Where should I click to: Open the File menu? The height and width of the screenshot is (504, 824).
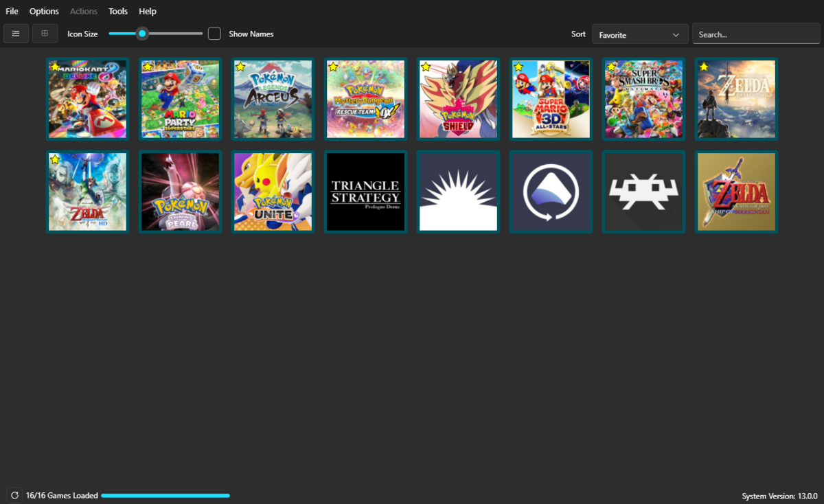pyautogui.click(x=12, y=11)
